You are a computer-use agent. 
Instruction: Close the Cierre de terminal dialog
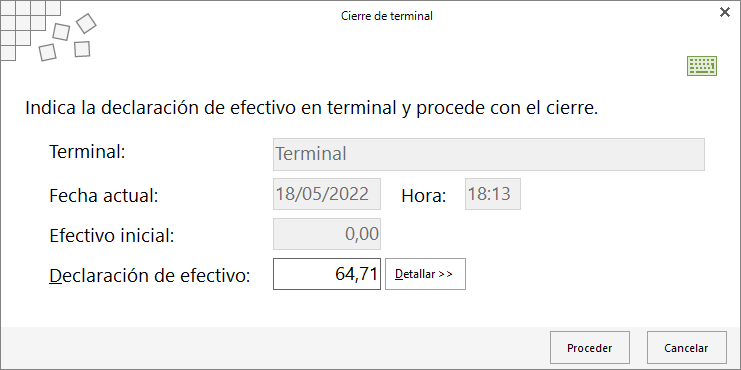724,13
